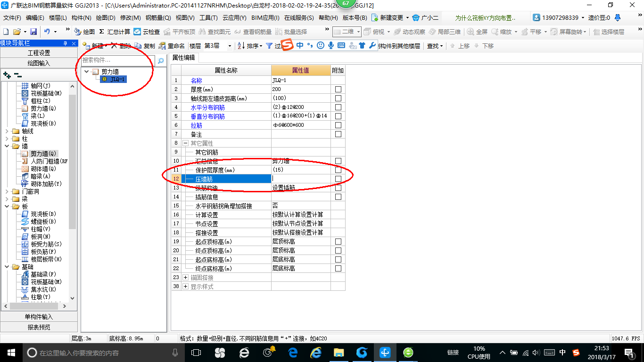Image resolution: width=644 pixels, height=362 pixels.
Task: Collapse the 板 folder in tree
Action: click(7, 206)
